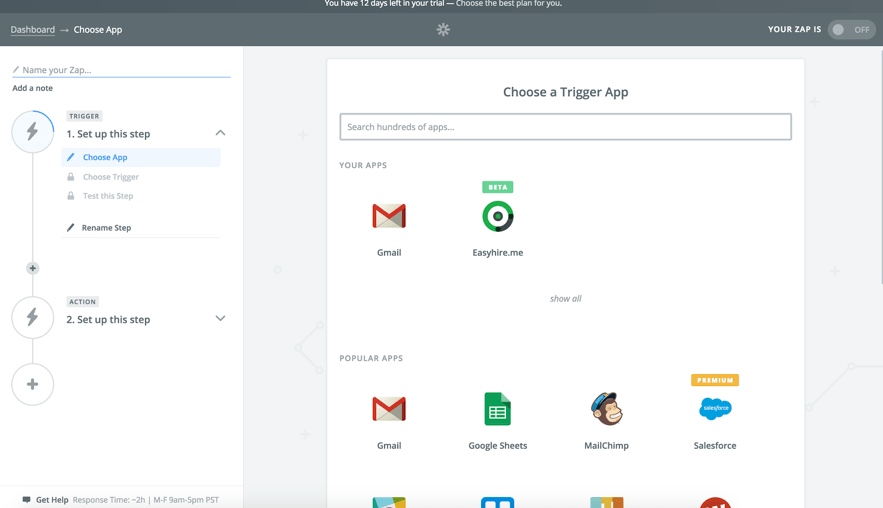Choose the MailChimp app icon
Viewport: 883px width, 508px height.
coord(606,409)
